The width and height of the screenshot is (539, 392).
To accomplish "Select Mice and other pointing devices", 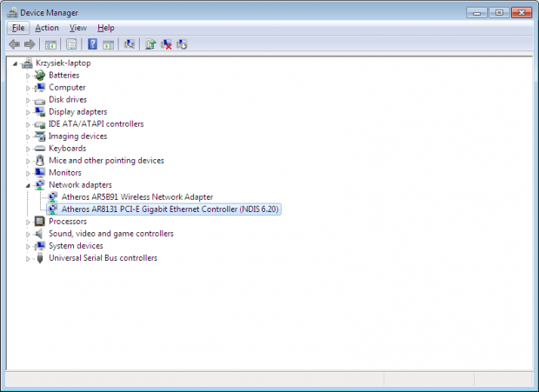I will point(106,161).
